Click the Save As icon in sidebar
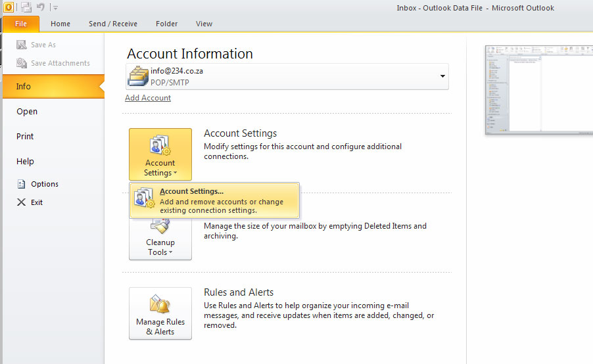 pyautogui.click(x=22, y=45)
